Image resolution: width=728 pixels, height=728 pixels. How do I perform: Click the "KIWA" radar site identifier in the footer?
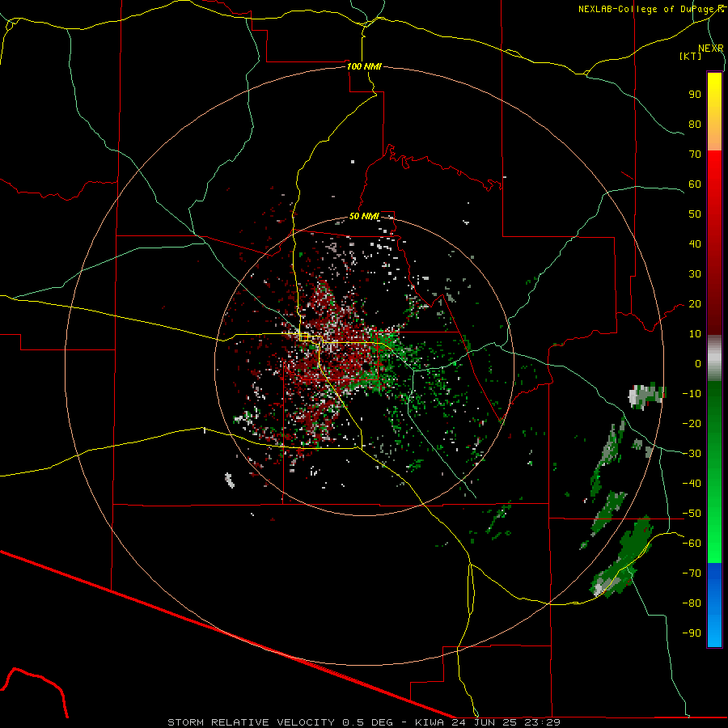click(x=430, y=722)
